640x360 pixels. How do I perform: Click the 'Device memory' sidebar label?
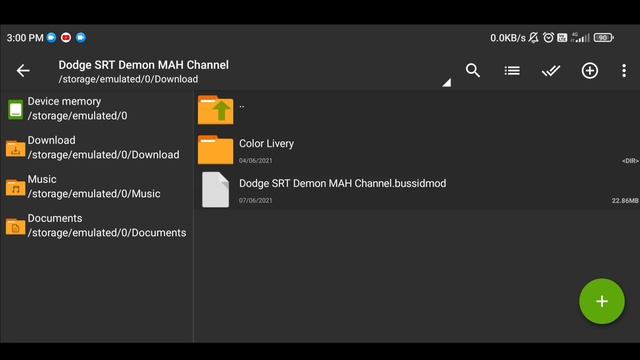(64, 101)
